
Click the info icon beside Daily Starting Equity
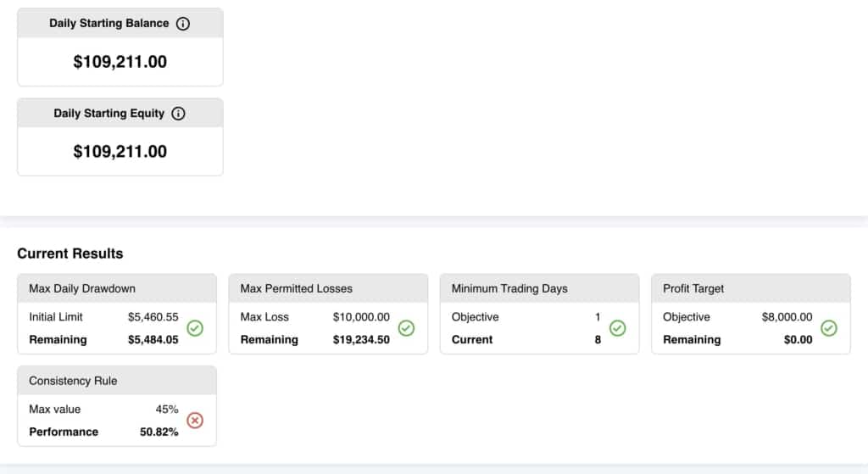tap(178, 114)
